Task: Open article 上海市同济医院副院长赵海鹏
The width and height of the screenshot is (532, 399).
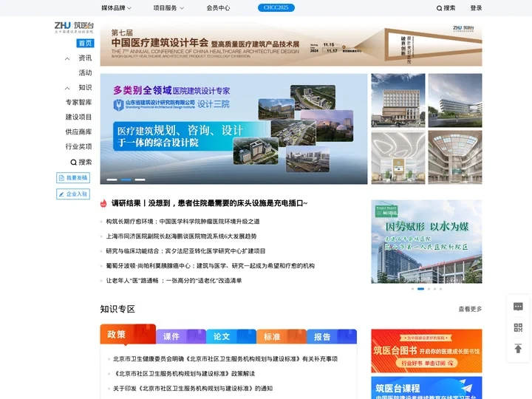Action: [x=182, y=236]
